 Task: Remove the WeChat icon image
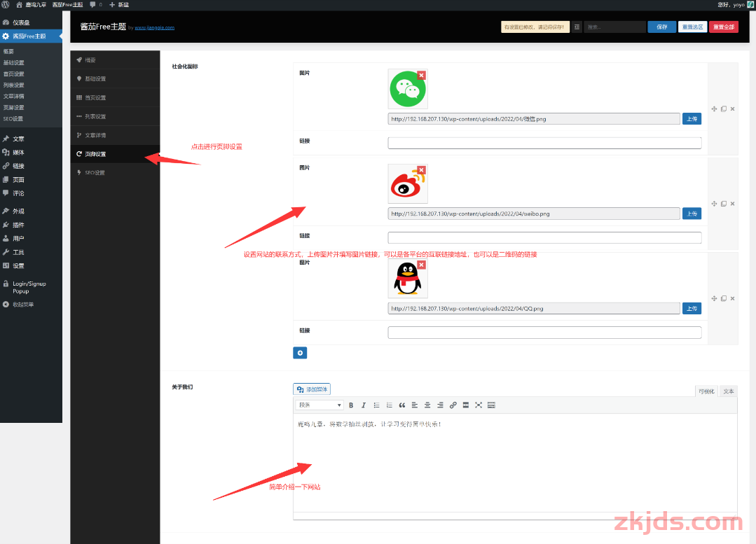click(421, 75)
